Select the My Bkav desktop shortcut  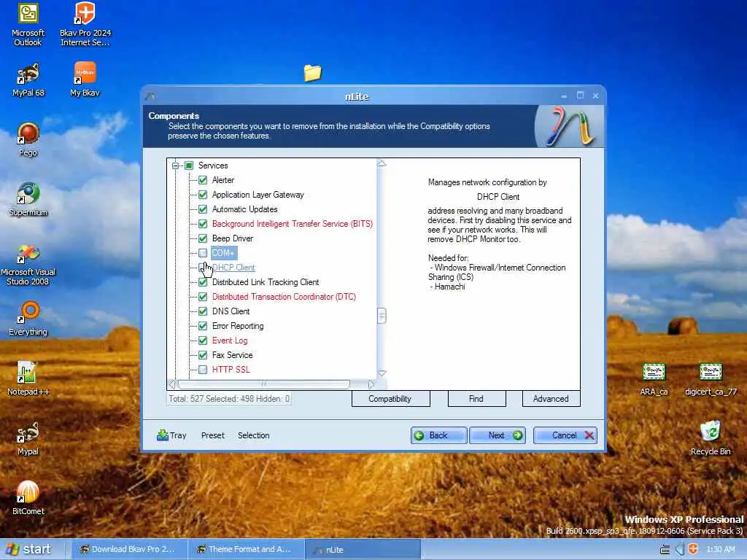coord(85,79)
